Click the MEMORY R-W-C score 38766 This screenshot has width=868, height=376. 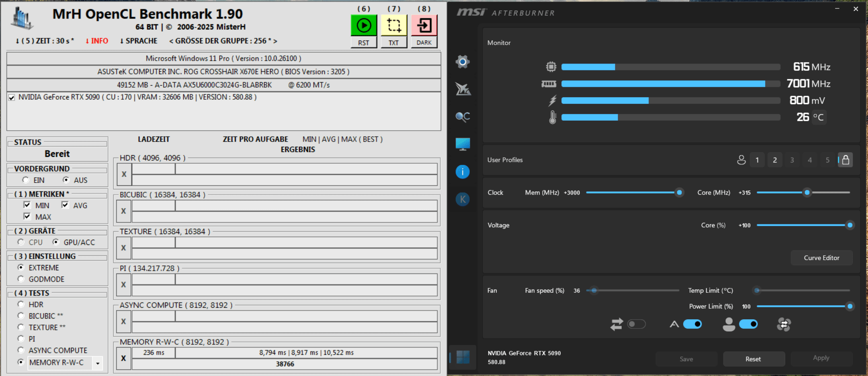(285, 364)
